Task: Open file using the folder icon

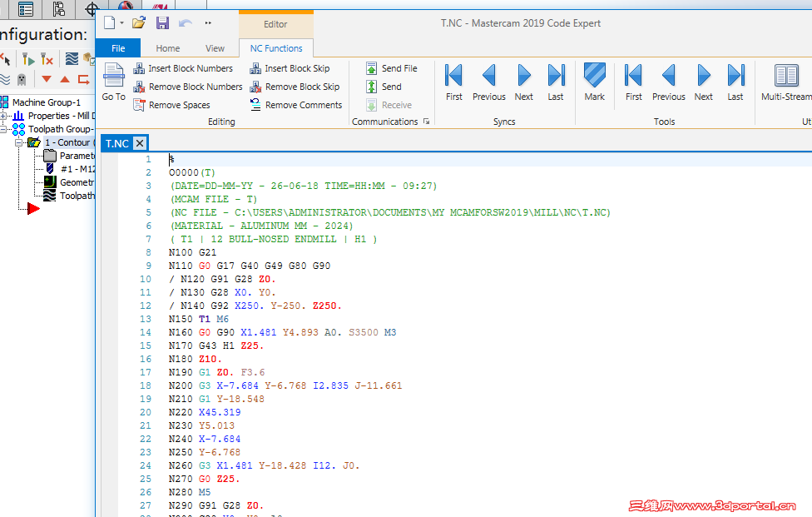Action: [138, 22]
